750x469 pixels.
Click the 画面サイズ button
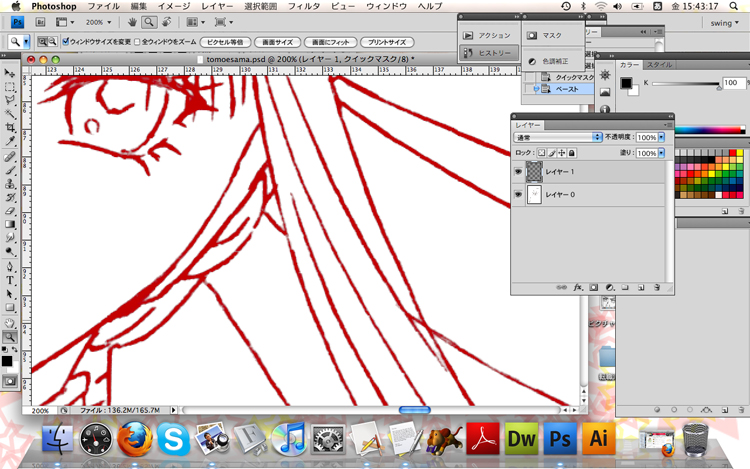tap(277, 42)
